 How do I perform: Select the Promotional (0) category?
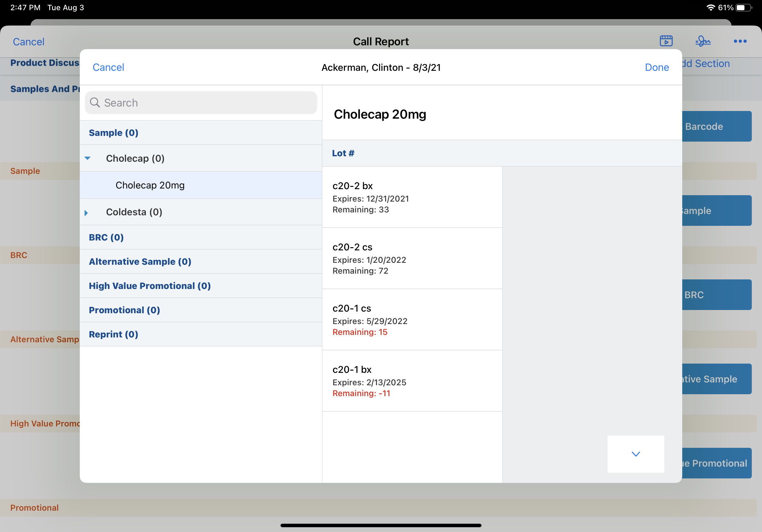(x=124, y=310)
